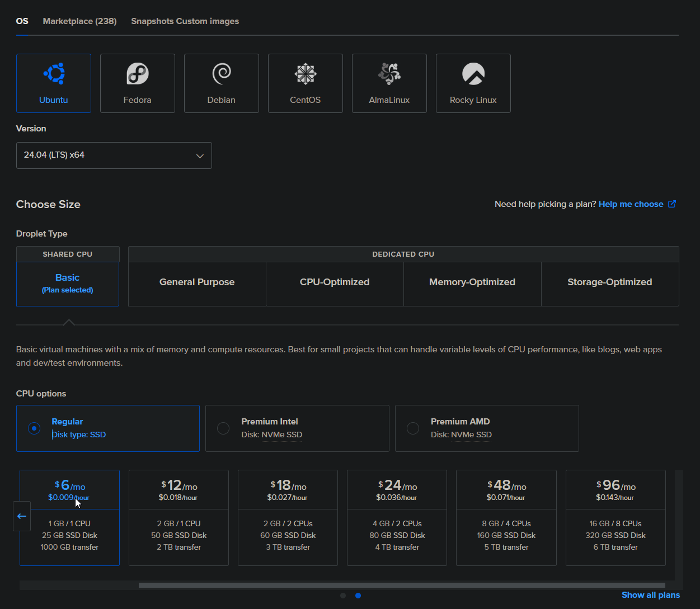This screenshot has width=700, height=609.
Task: Choose the $24/mo droplet plan card
Action: point(397,517)
